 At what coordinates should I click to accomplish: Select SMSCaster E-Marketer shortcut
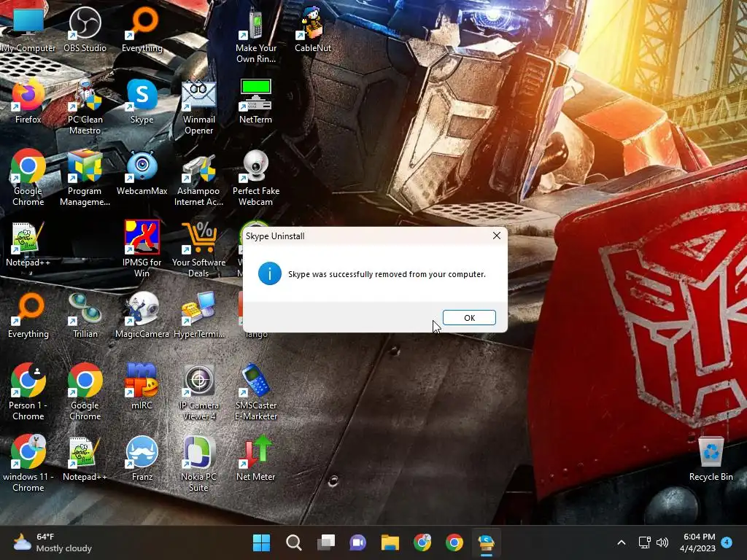click(256, 392)
